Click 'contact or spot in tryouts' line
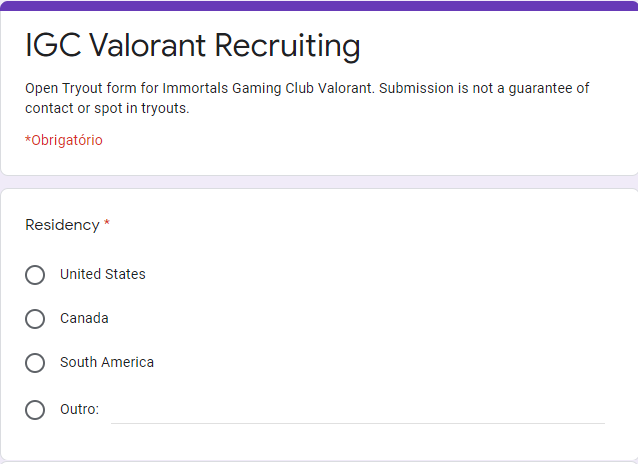Viewport: 644px width, 464px height. [107, 108]
